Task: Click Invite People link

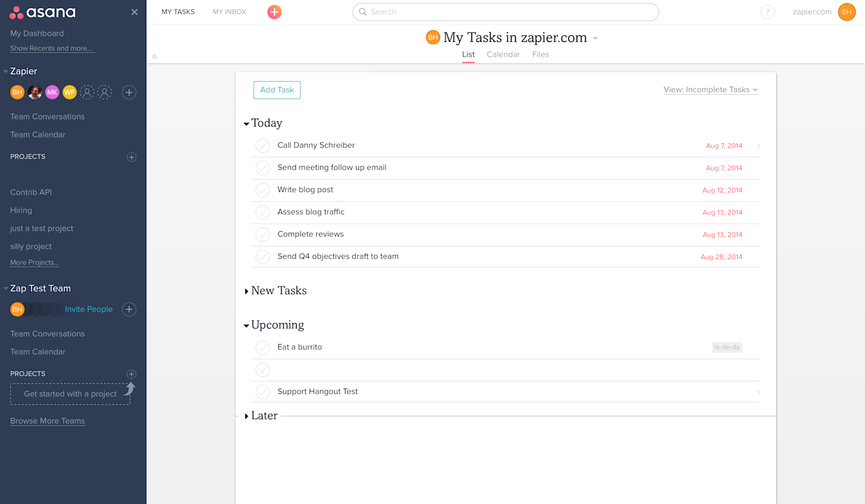Action: pos(89,309)
